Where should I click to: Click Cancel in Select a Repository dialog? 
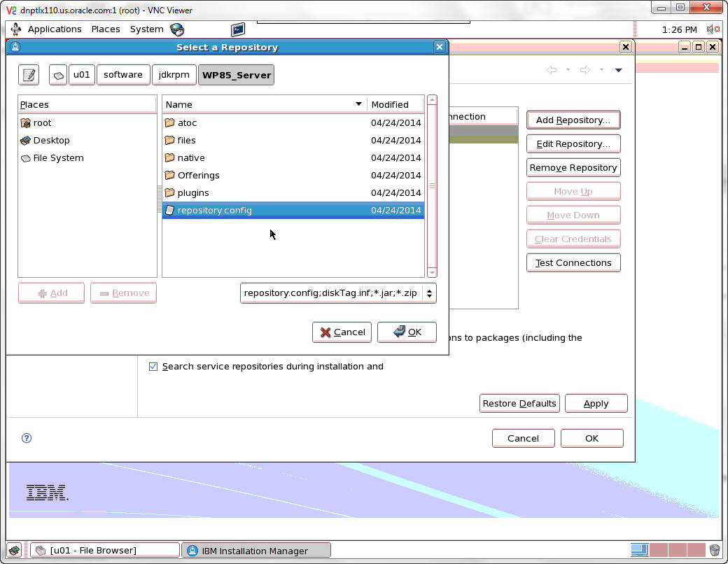point(342,332)
